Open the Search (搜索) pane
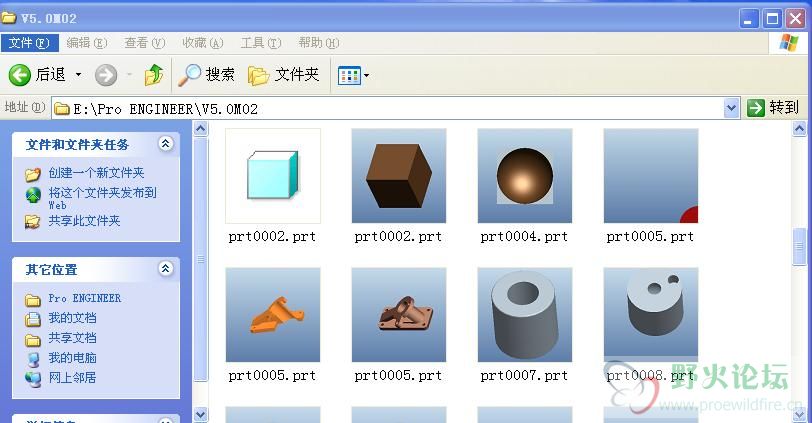The height and width of the screenshot is (423, 812). point(206,75)
